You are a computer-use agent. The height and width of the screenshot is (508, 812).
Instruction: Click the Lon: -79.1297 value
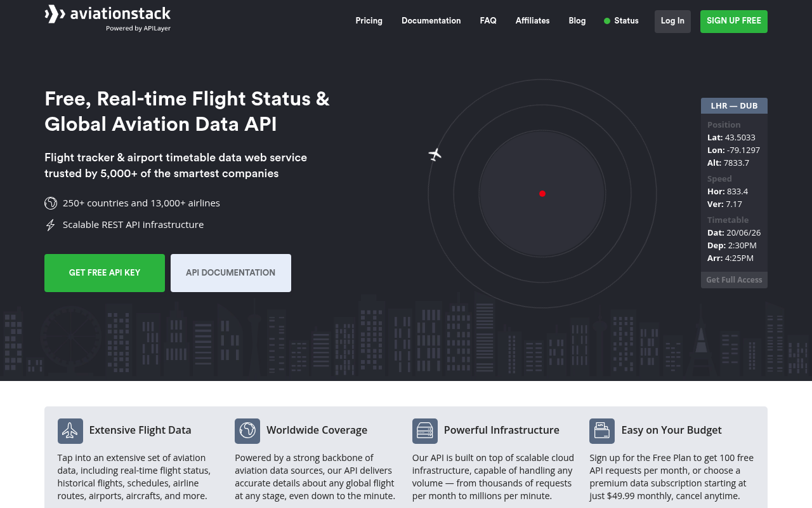(734, 150)
